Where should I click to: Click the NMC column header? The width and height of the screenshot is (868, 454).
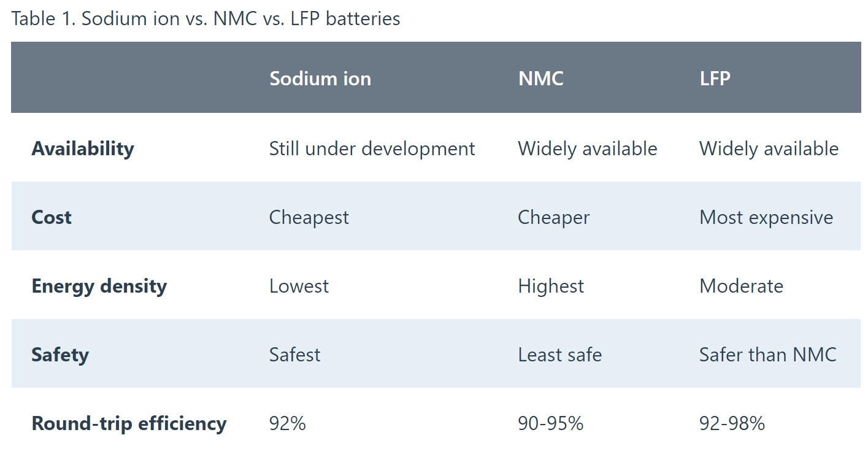point(540,79)
